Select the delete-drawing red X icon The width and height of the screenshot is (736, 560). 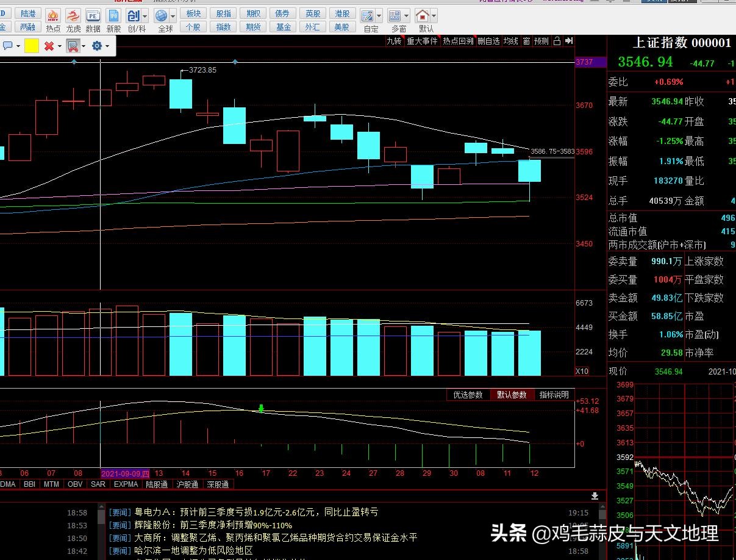[49, 45]
